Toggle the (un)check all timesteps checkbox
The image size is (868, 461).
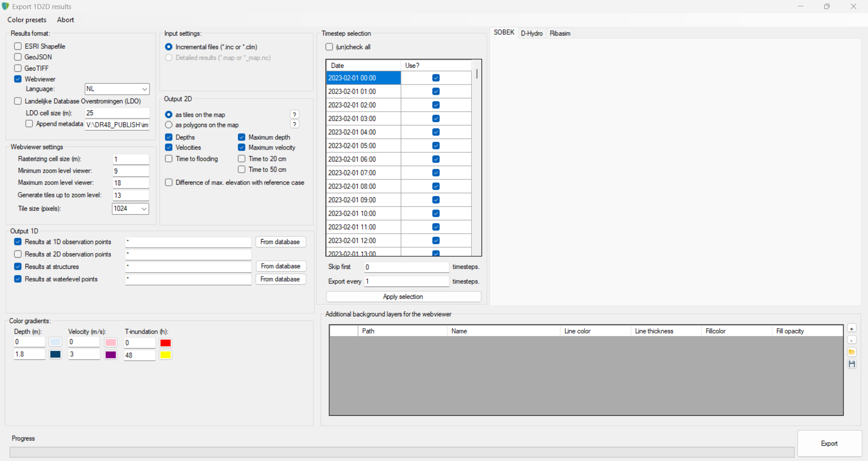point(329,47)
